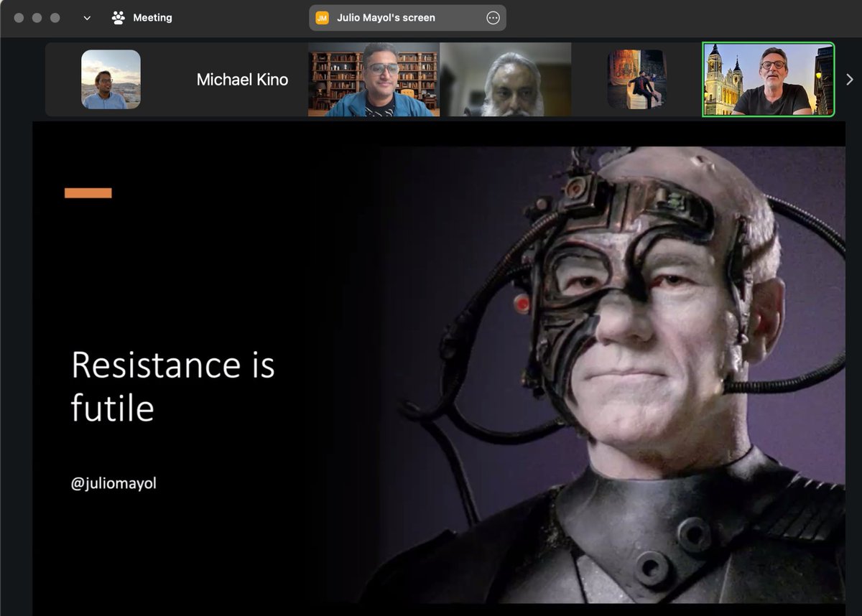Image resolution: width=862 pixels, height=616 pixels.
Task: Select active speaker video with cathedral background
Action: pyautogui.click(x=769, y=80)
